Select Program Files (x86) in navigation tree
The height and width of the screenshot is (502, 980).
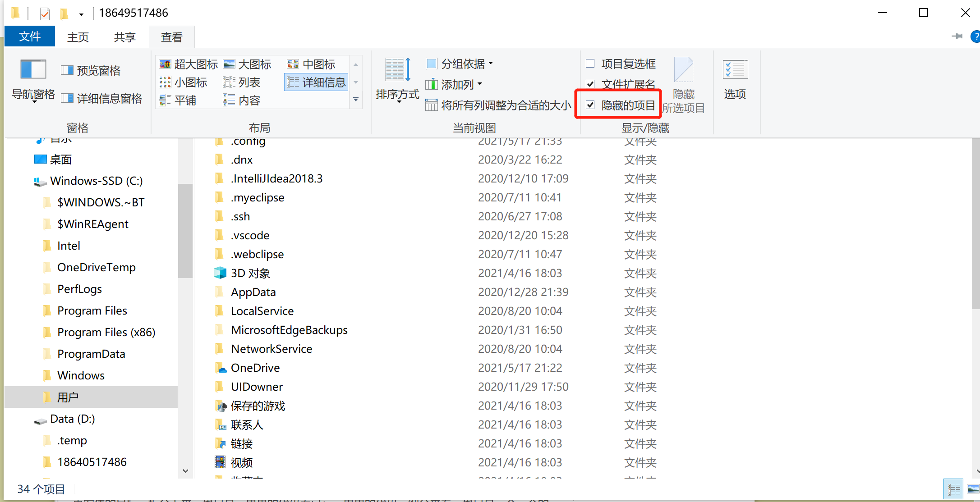[106, 332]
